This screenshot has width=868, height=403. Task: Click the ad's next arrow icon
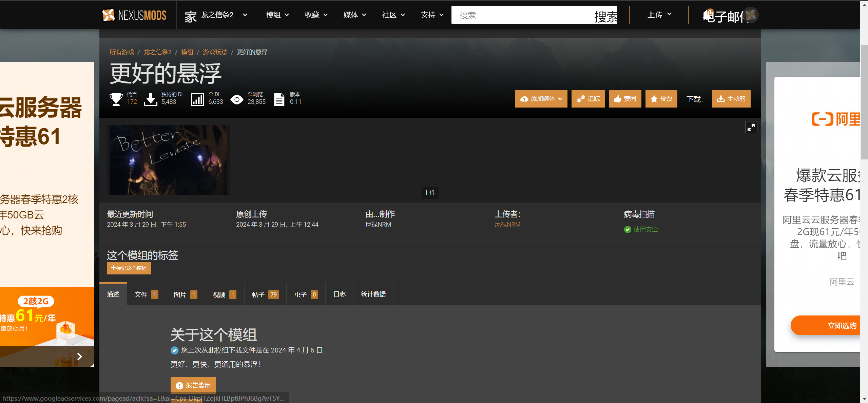(x=79, y=357)
